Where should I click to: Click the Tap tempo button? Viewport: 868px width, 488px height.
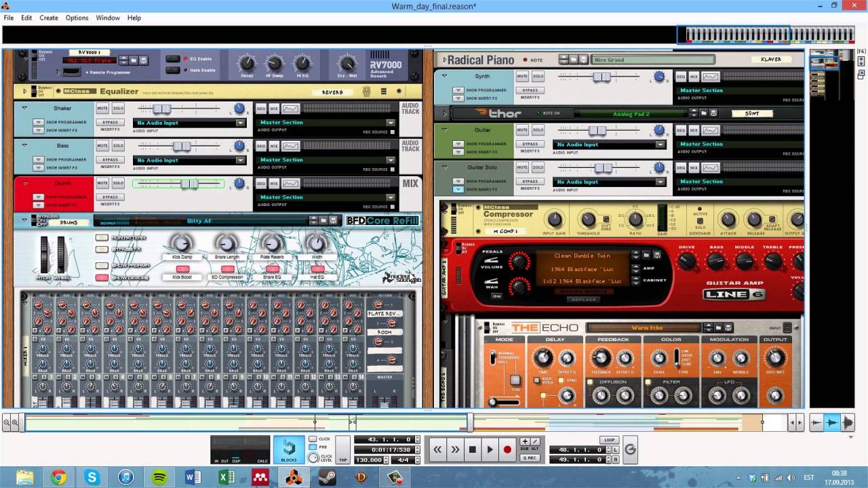(343, 450)
